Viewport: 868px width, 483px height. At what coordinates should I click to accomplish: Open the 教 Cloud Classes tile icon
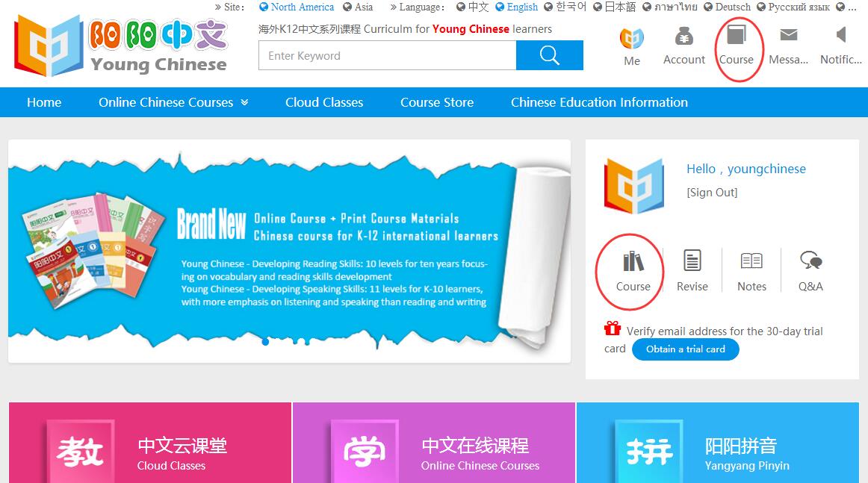point(80,451)
